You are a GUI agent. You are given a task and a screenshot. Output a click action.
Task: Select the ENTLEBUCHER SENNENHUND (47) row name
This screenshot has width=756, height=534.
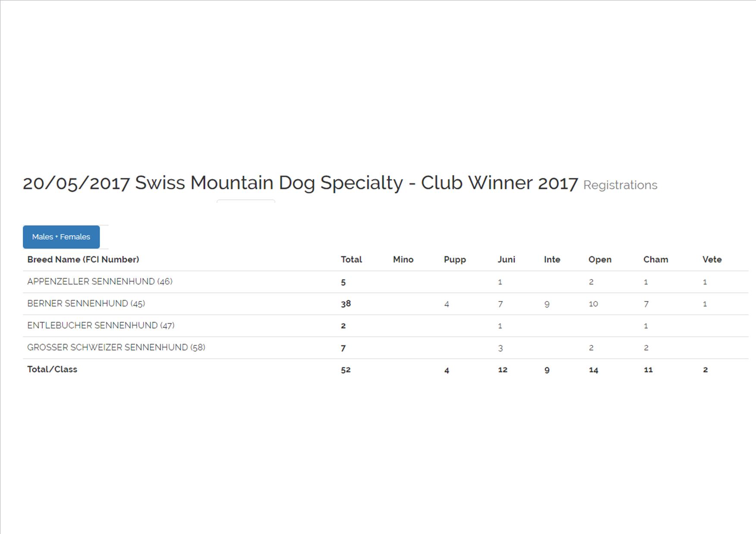(x=101, y=326)
